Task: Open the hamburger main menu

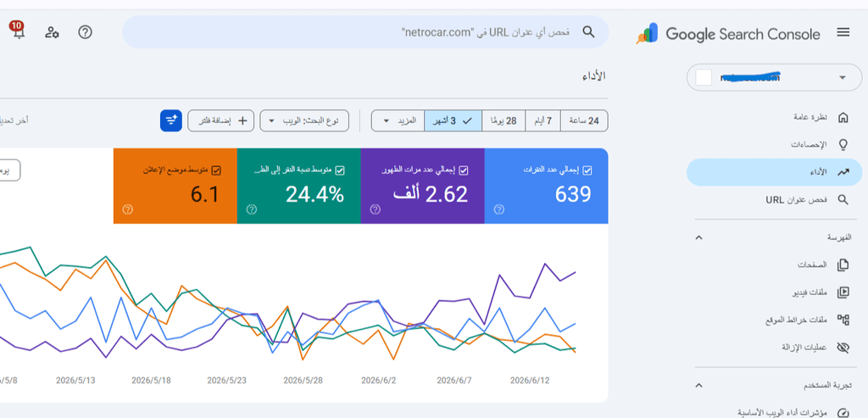Action: pos(843,33)
